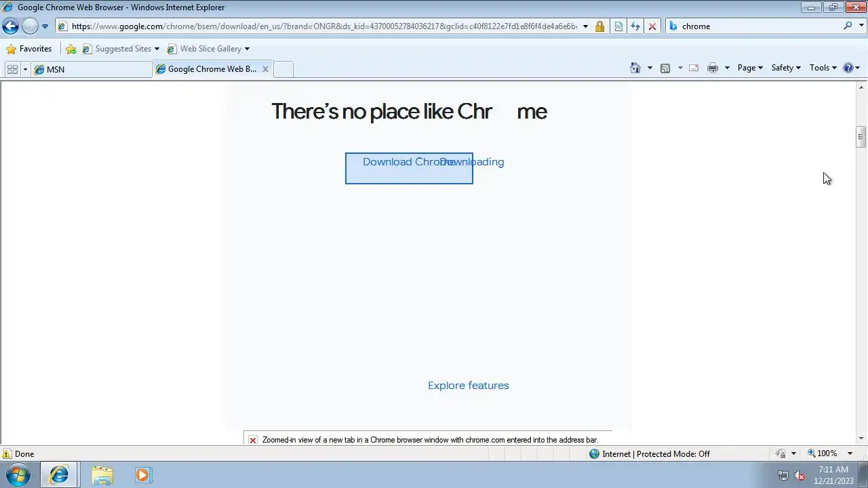Viewport: 868px width, 488px height.
Task: Expand the Home button dropdown arrow
Action: coord(650,68)
